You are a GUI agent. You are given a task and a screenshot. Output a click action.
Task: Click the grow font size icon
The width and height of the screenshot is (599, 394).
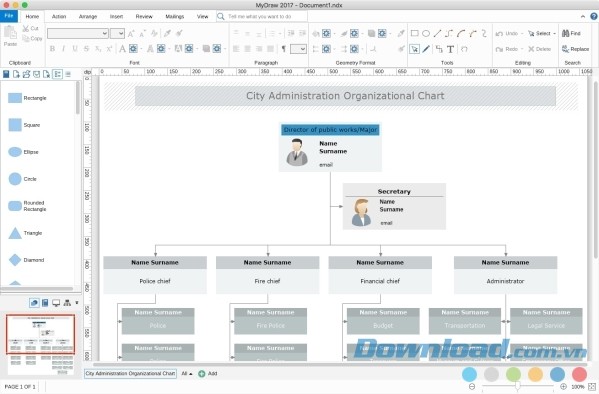(x=131, y=34)
